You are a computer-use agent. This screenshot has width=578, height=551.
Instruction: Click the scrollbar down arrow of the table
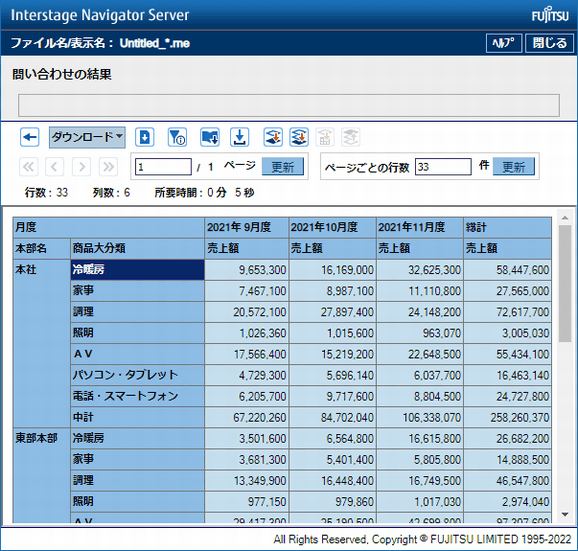coord(565,514)
